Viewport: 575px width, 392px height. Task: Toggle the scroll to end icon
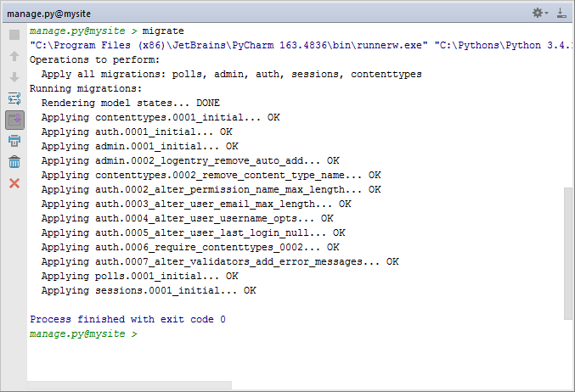pos(14,120)
